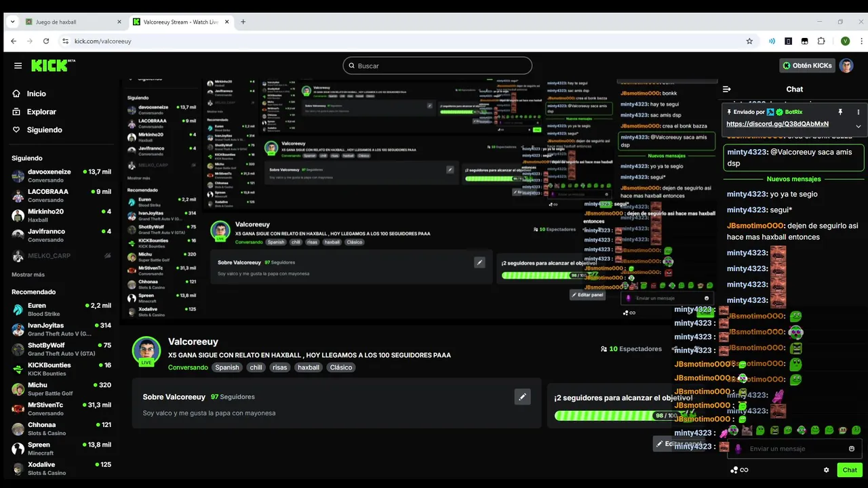Select the Clásico tag

pyautogui.click(x=341, y=367)
